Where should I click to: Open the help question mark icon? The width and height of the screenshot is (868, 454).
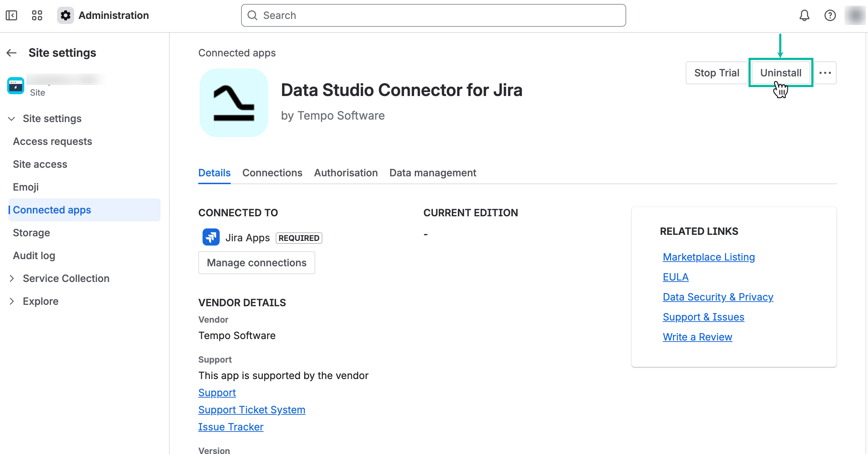[x=830, y=15]
